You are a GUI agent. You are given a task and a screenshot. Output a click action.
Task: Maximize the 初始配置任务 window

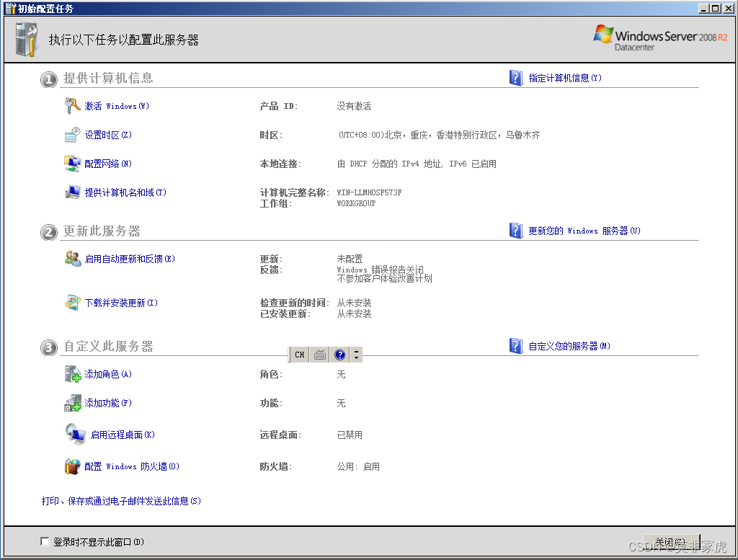click(x=715, y=8)
